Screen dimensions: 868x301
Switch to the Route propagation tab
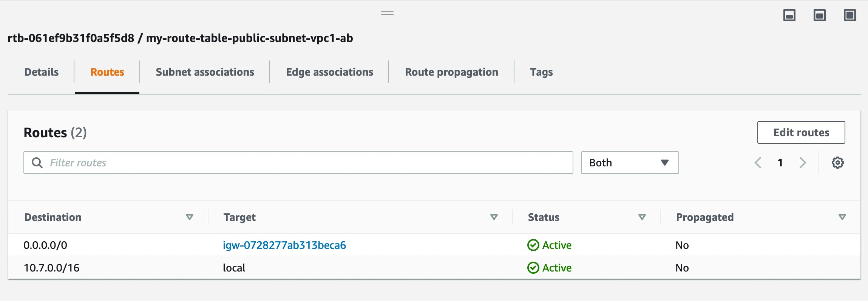tap(451, 72)
